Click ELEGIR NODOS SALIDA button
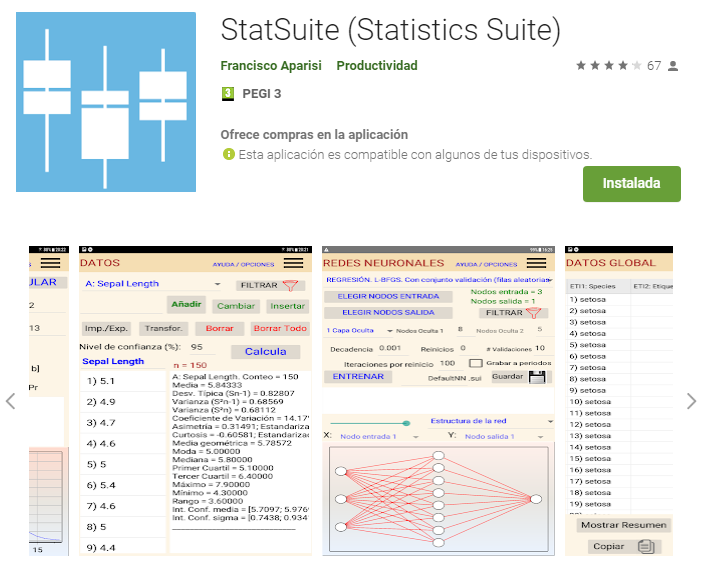The height and width of the screenshot is (586, 703). (388, 313)
